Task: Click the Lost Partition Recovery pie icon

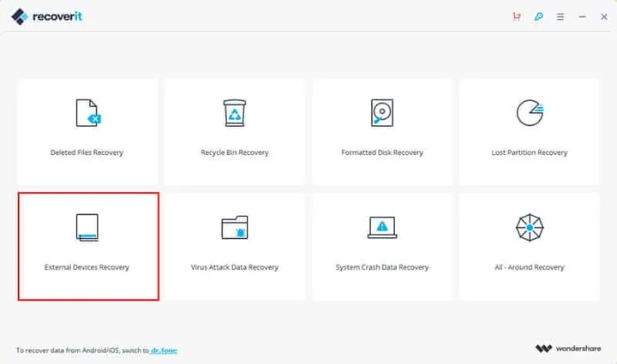Action: click(x=530, y=113)
